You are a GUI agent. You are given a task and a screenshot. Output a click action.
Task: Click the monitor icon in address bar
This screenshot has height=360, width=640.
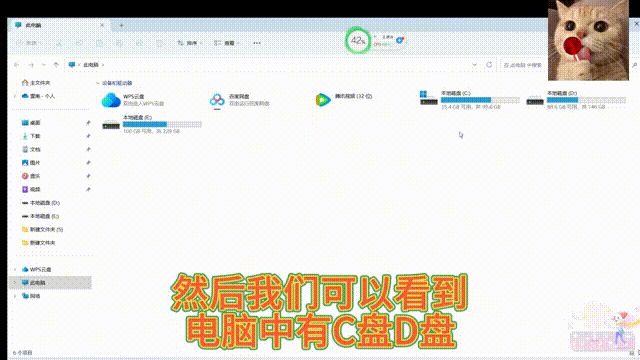pyautogui.click(x=72, y=64)
